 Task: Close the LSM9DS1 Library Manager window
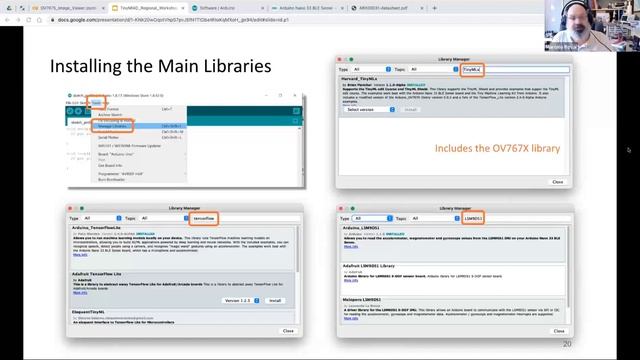[559, 331]
